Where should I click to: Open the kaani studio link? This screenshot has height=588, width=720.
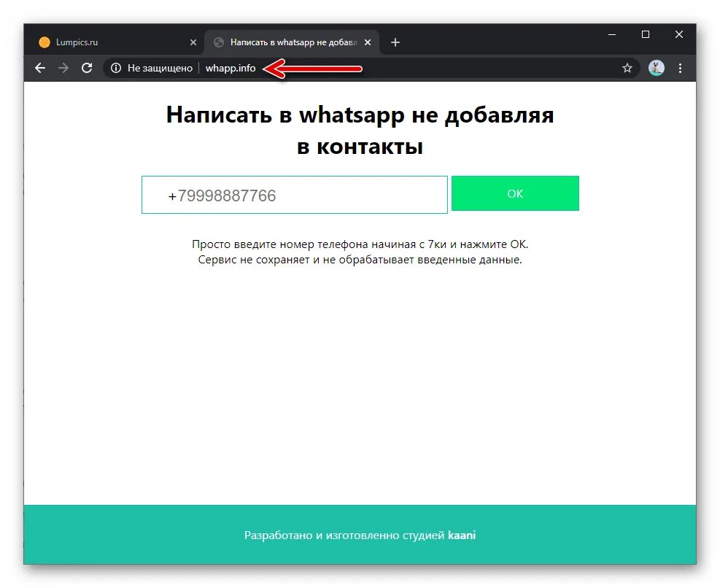pyautogui.click(x=462, y=535)
